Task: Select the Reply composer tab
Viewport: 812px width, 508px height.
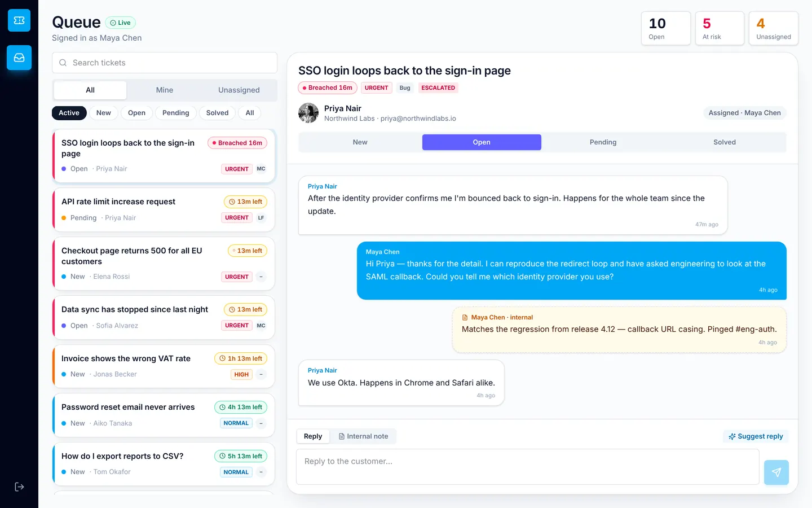Action: pyautogui.click(x=313, y=436)
